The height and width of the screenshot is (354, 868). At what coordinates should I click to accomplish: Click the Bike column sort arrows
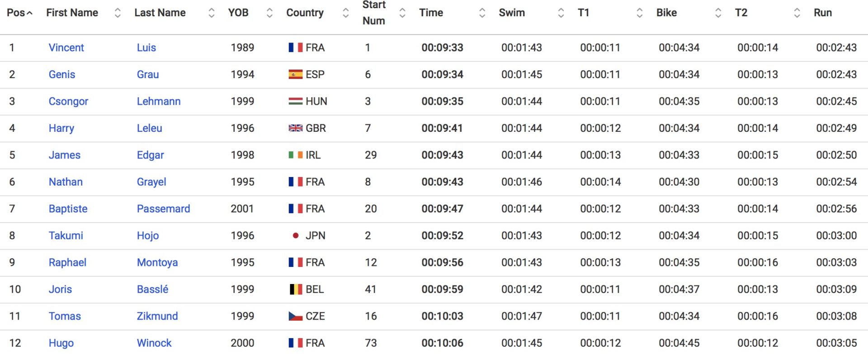(718, 13)
